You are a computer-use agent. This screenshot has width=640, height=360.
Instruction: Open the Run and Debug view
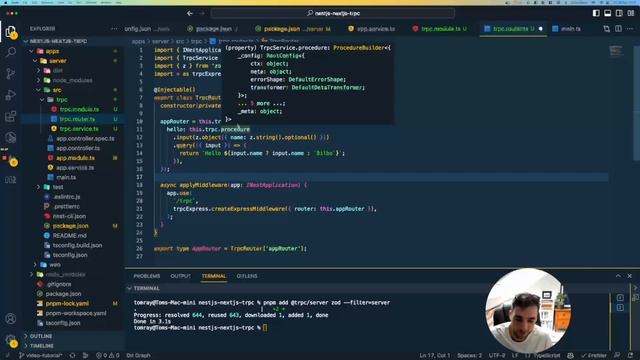click(11, 95)
